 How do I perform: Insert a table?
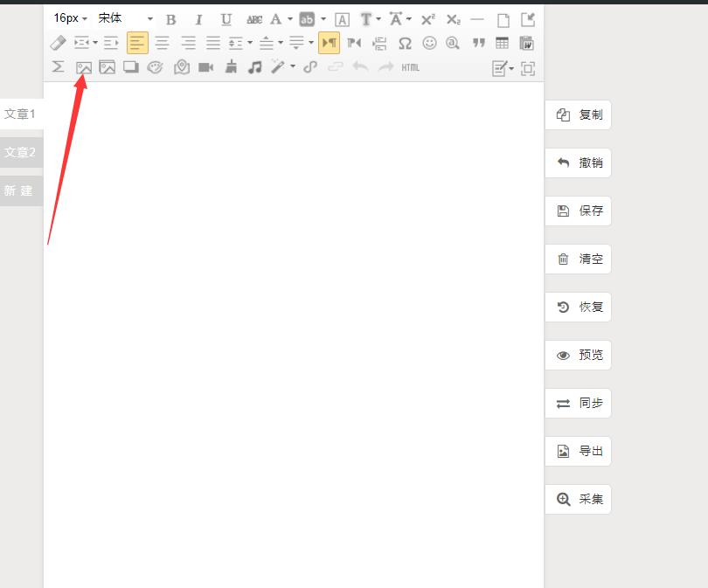point(502,43)
